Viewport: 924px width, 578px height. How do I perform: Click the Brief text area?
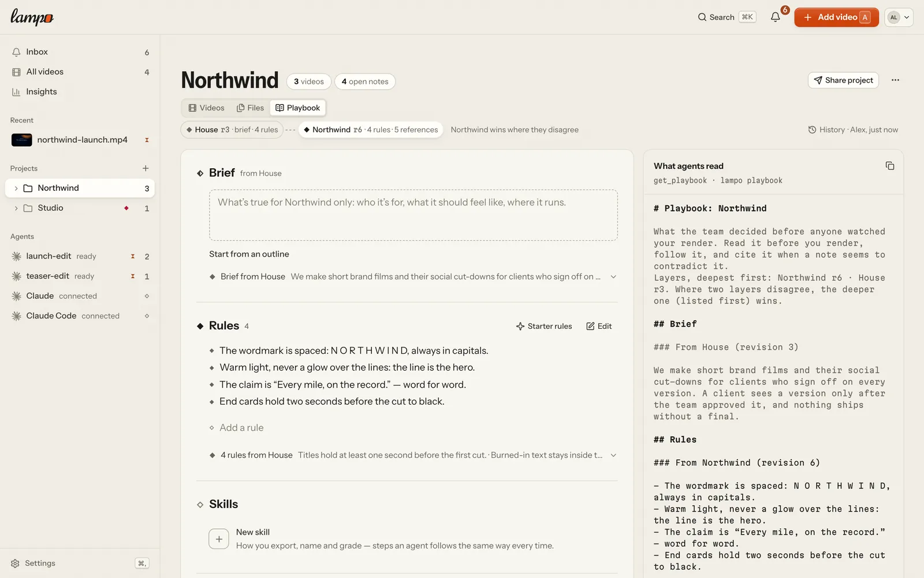pos(413,215)
